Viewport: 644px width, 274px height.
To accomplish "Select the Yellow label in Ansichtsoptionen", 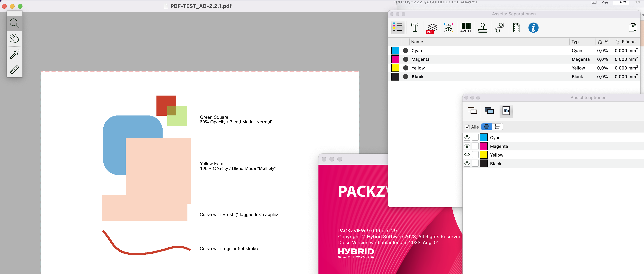I will tap(496, 155).
